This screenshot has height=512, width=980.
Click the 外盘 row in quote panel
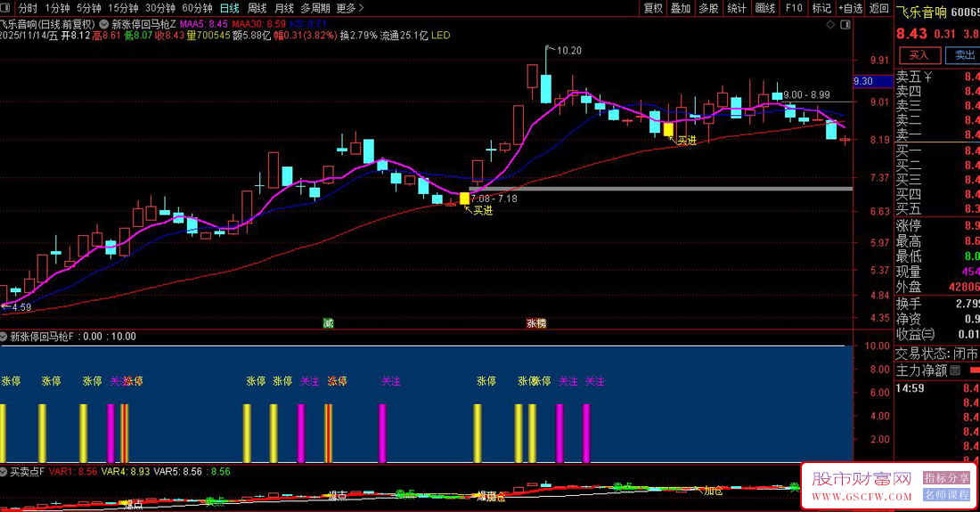tap(937, 287)
